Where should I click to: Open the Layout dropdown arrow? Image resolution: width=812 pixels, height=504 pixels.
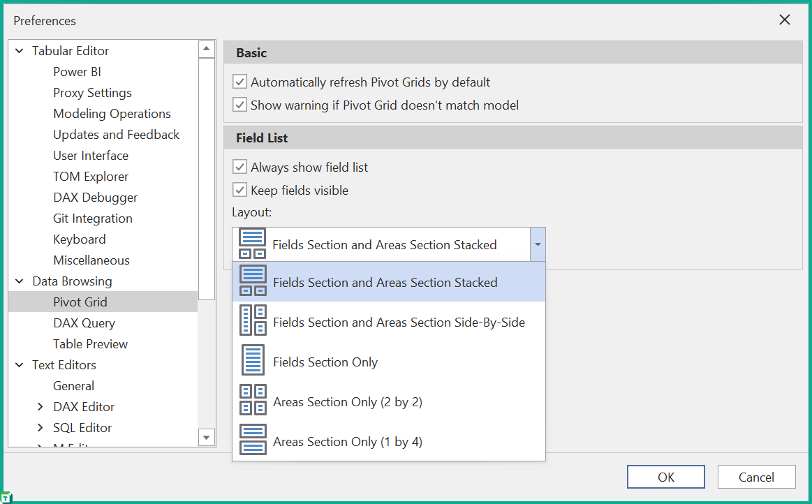pyautogui.click(x=538, y=244)
